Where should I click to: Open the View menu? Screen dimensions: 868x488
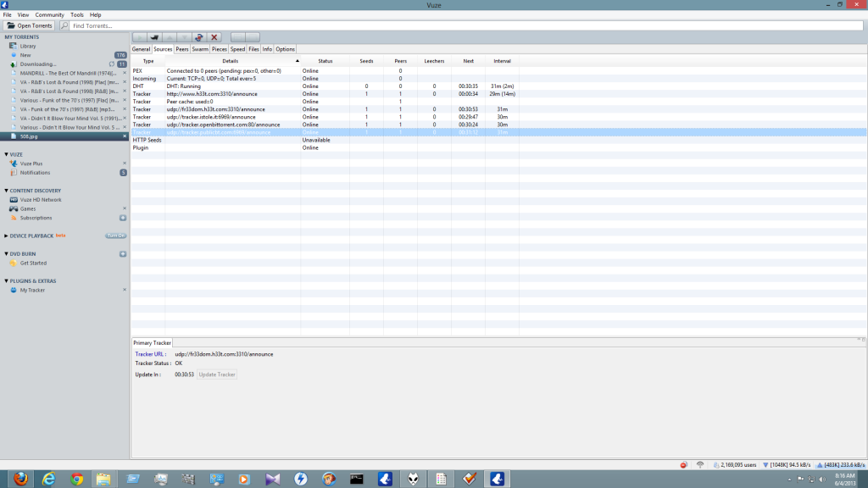(23, 15)
